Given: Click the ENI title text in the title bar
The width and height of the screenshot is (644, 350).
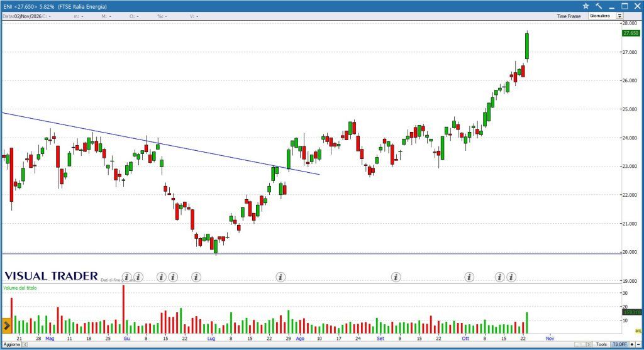Looking at the screenshot, I should coord(55,6).
